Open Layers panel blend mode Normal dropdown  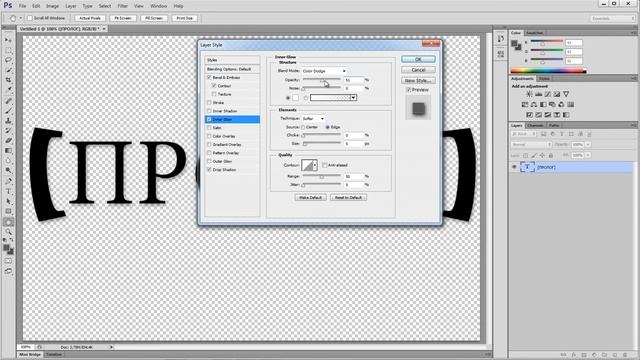[x=531, y=144]
